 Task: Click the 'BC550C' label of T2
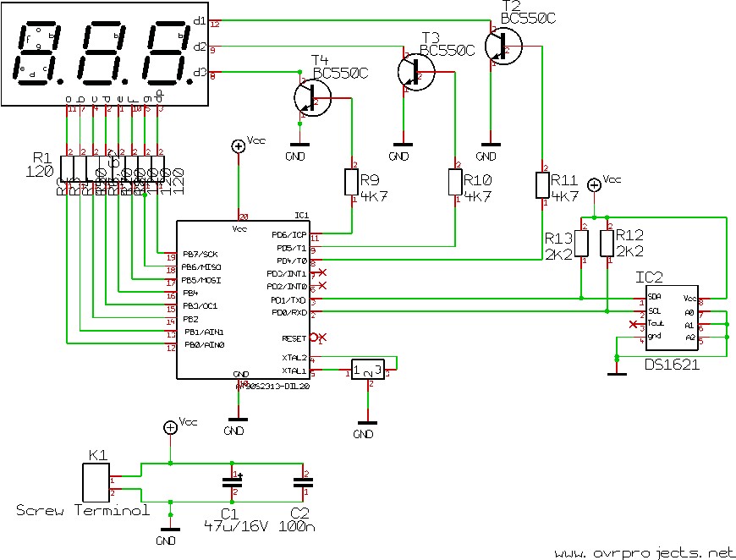coord(528,19)
